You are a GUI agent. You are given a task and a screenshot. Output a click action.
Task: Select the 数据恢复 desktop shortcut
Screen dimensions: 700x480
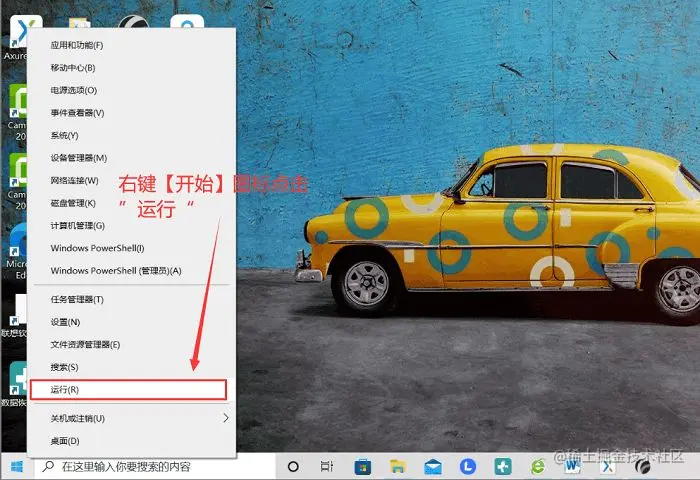tap(15, 384)
